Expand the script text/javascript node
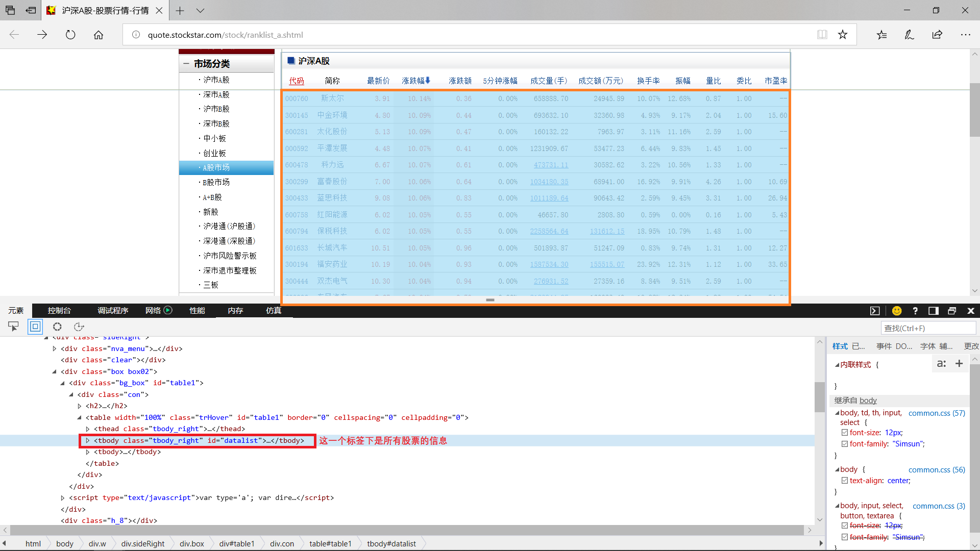The height and width of the screenshot is (551, 980). click(63, 498)
